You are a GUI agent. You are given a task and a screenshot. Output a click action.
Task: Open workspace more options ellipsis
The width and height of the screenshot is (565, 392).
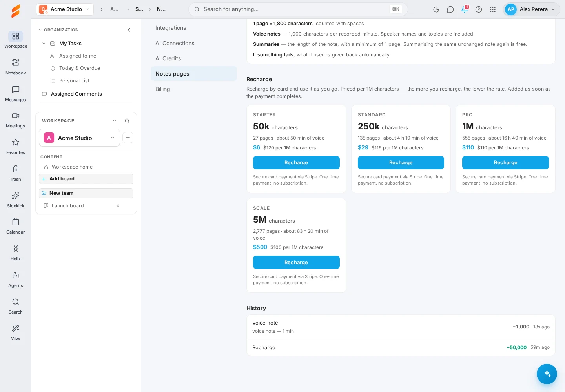point(115,121)
